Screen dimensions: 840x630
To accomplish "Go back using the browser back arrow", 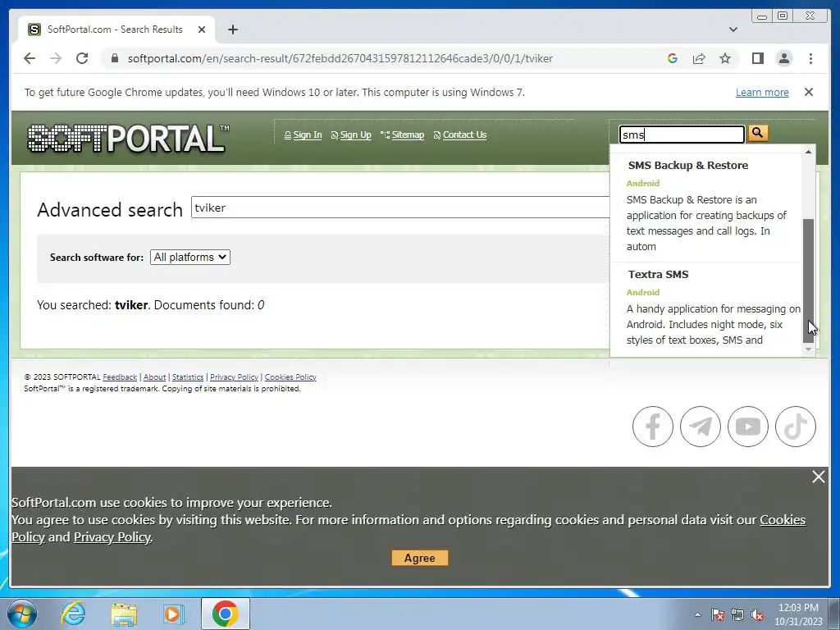I will click(x=30, y=58).
